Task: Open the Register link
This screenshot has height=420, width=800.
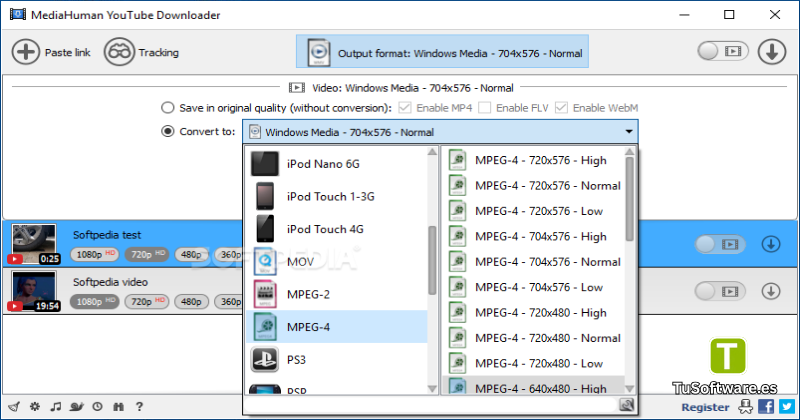Action: tap(705, 407)
